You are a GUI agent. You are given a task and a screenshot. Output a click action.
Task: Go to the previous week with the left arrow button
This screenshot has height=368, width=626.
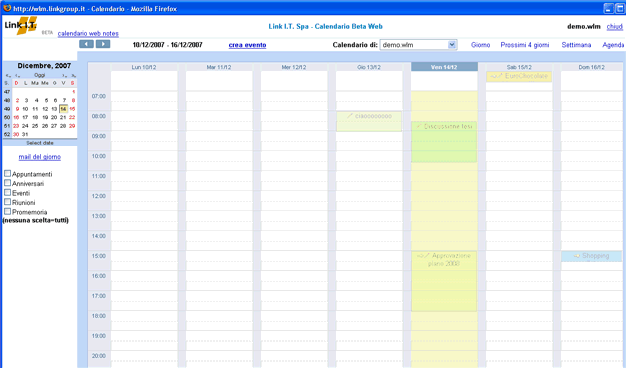coord(86,44)
